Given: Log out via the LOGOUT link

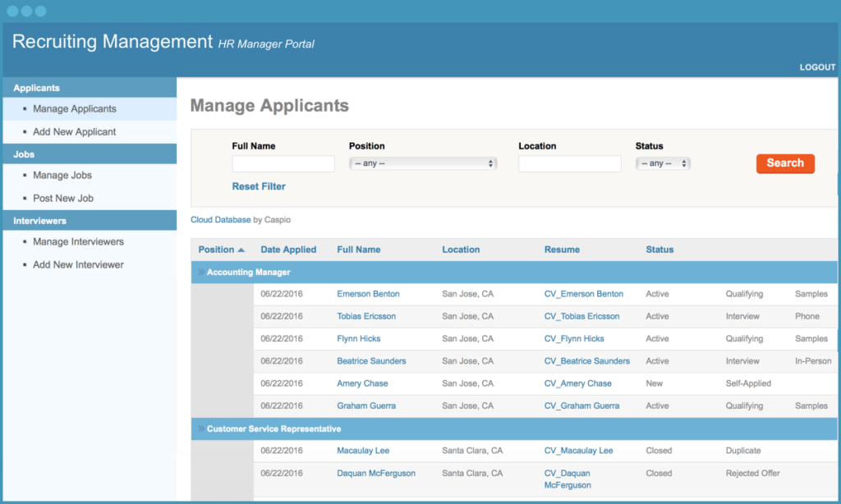Looking at the screenshot, I should pos(817,67).
